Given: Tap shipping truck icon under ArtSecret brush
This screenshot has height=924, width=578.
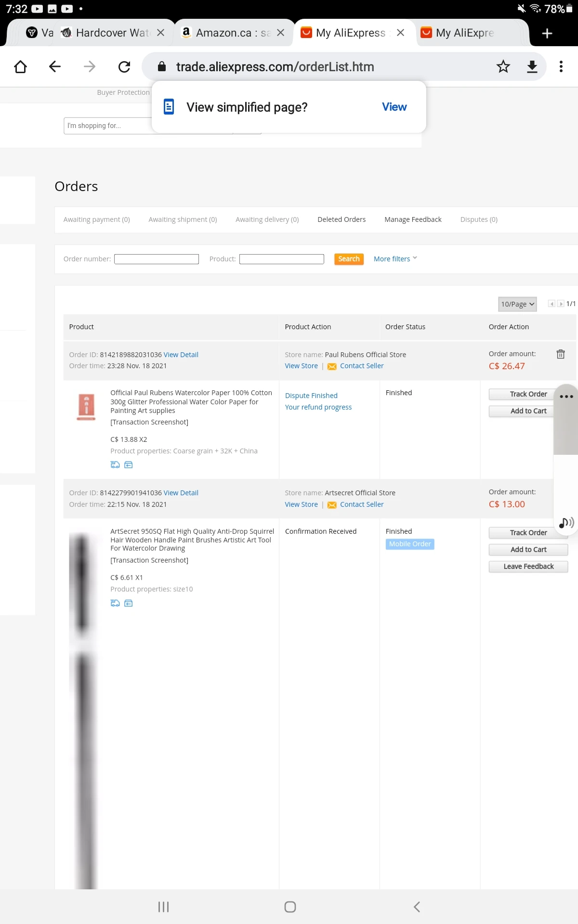Looking at the screenshot, I should [115, 603].
